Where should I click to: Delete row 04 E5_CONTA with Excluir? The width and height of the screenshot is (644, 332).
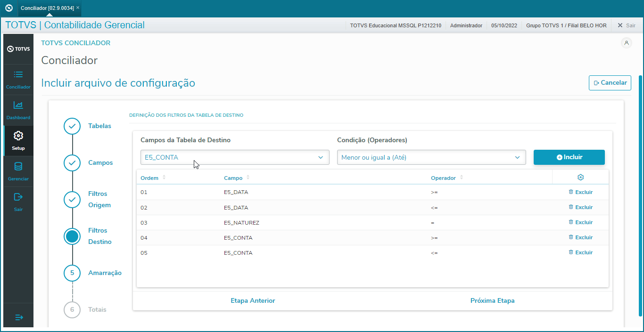(580, 237)
